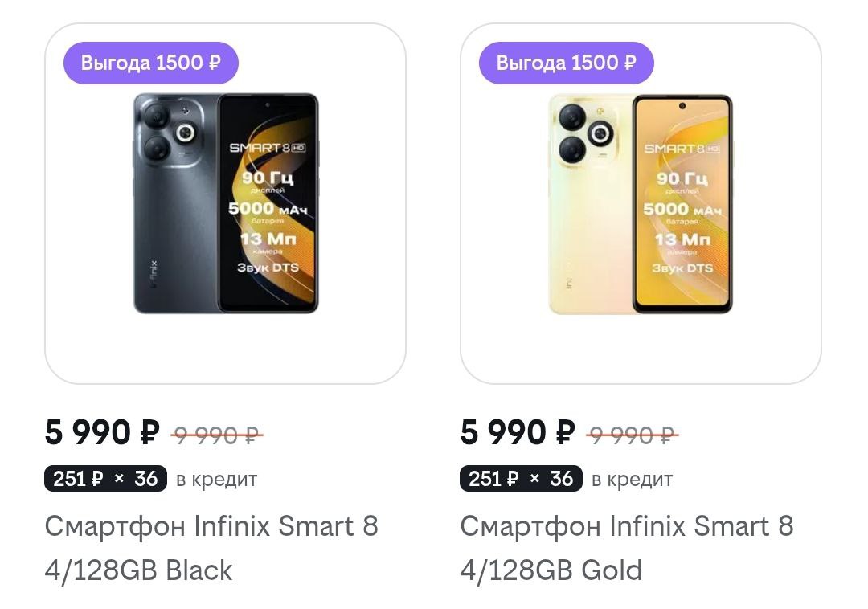Click the Выгода 1500 ₽ badge on Gold phone
Image resolution: width=868 pixels, height=609 pixels.
coord(566,63)
